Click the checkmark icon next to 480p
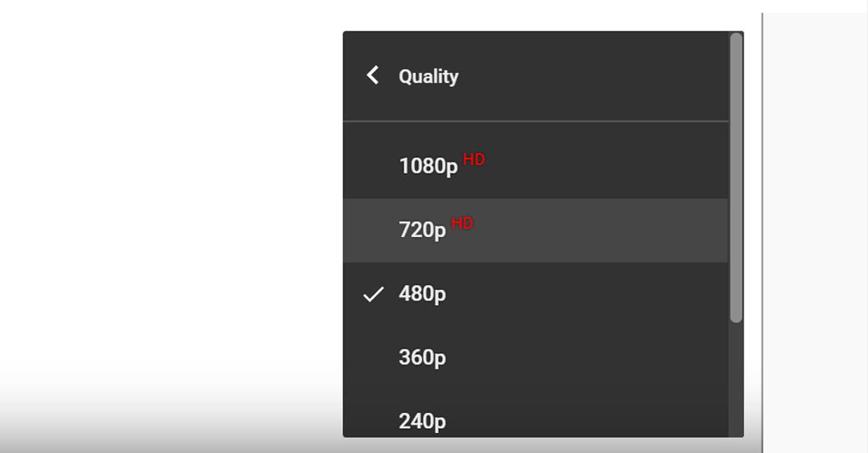This screenshot has width=868, height=453. click(373, 294)
